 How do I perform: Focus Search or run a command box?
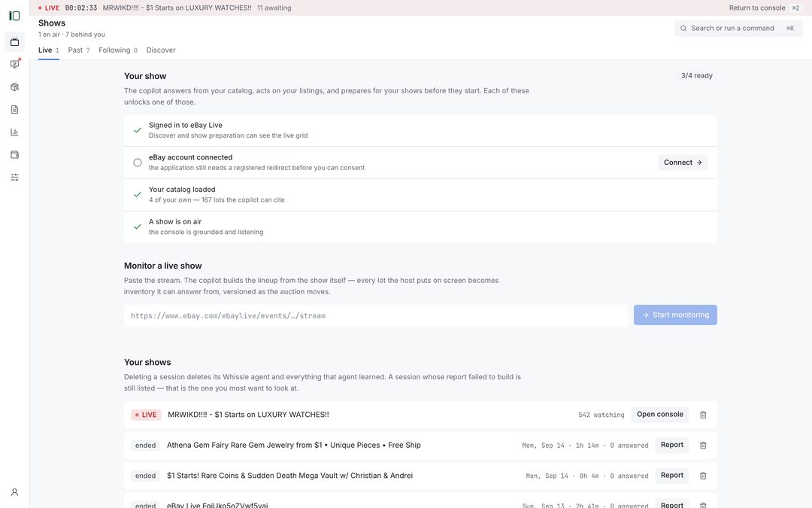[738, 29]
